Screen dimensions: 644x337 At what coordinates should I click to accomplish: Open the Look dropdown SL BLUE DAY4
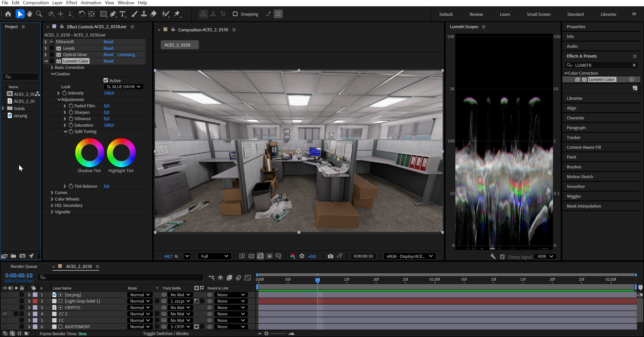point(124,87)
